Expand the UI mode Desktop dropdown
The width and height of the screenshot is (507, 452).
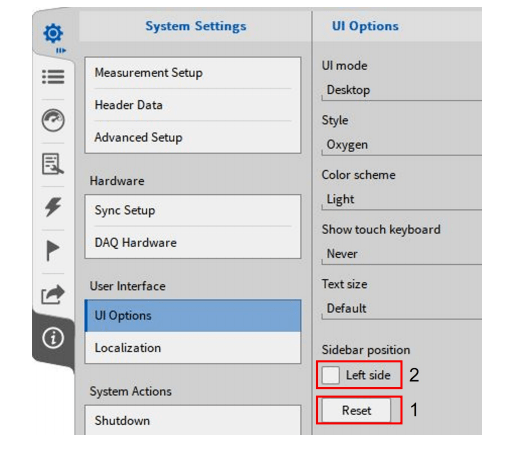(401, 90)
